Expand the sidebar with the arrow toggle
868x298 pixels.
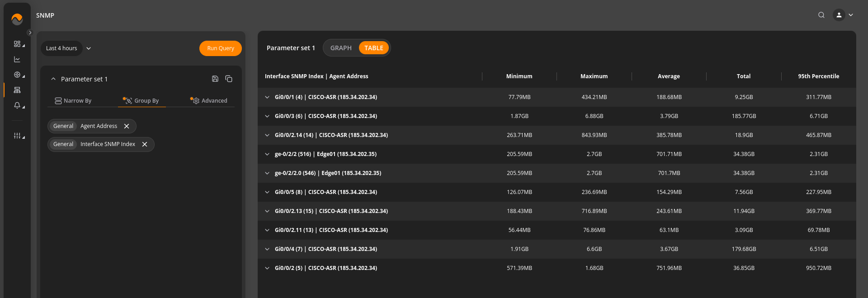coord(30,33)
